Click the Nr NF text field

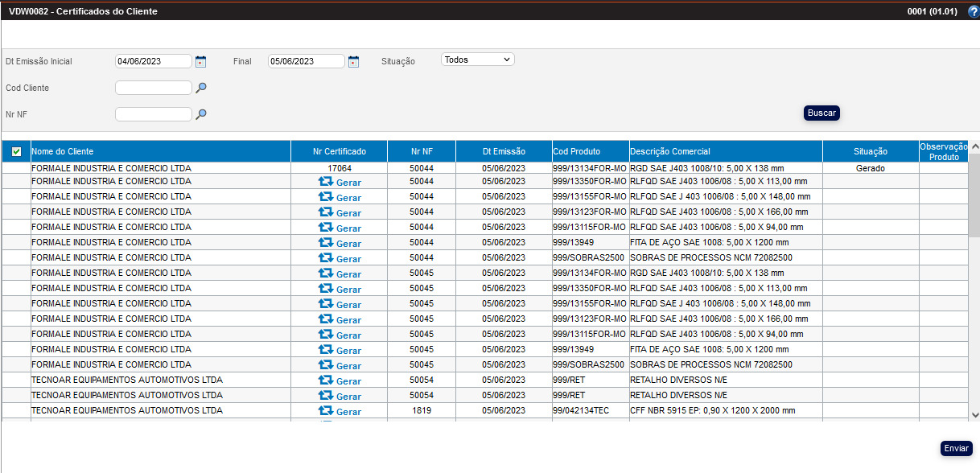click(154, 114)
